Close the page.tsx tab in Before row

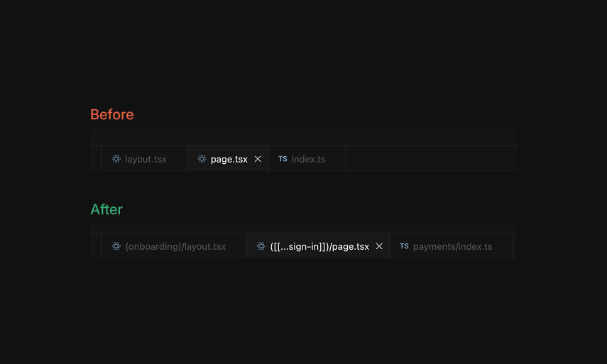click(x=258, y=159)
